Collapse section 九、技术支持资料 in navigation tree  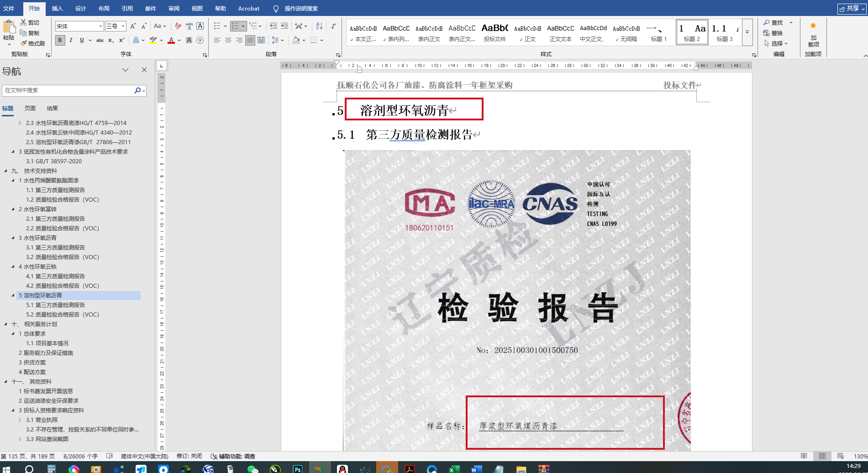tap(5, 171)
